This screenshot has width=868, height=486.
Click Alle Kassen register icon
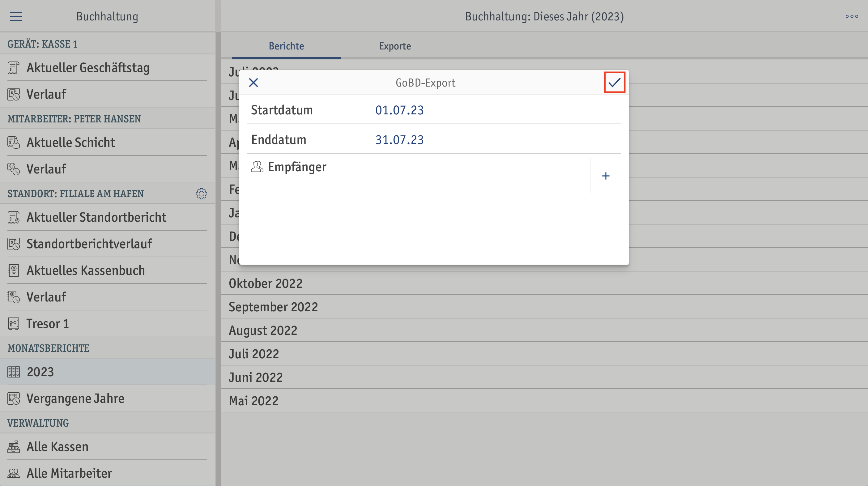pos(14,447)
